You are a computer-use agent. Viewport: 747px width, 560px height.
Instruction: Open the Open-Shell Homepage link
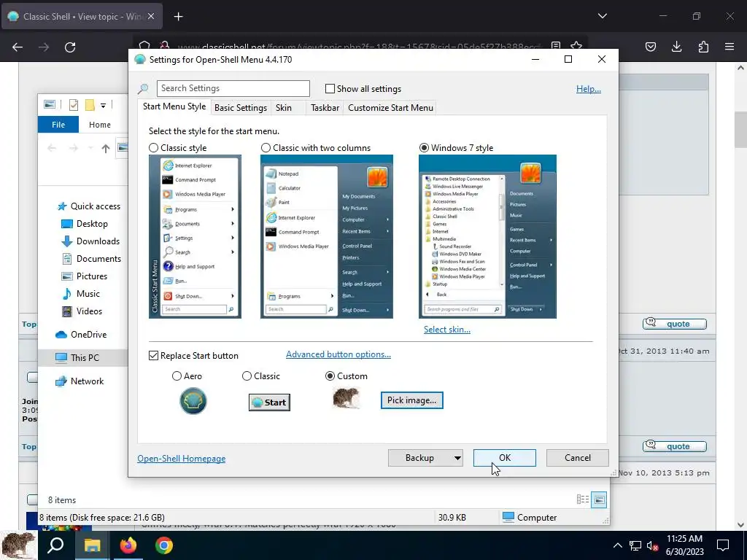182,459
